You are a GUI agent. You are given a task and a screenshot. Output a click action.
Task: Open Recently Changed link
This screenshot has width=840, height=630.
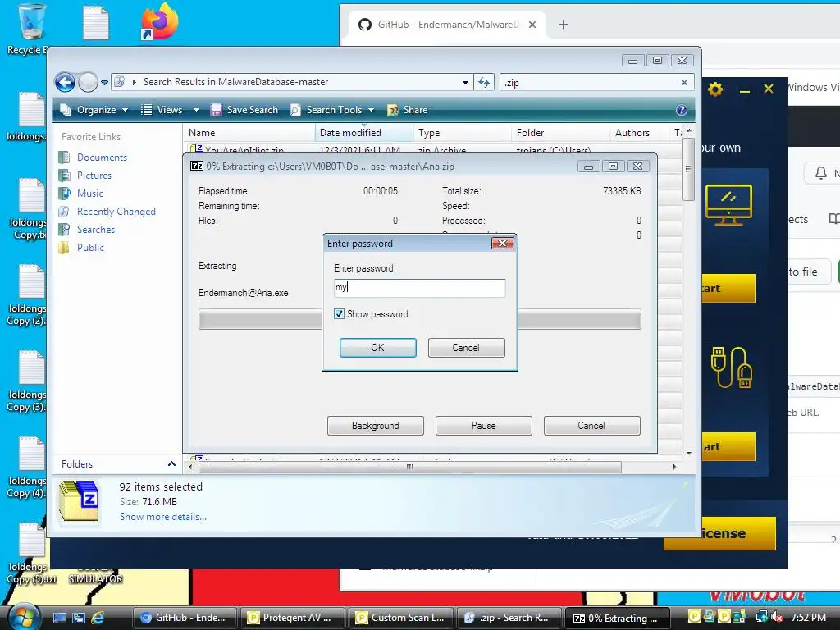coord(116,212)
